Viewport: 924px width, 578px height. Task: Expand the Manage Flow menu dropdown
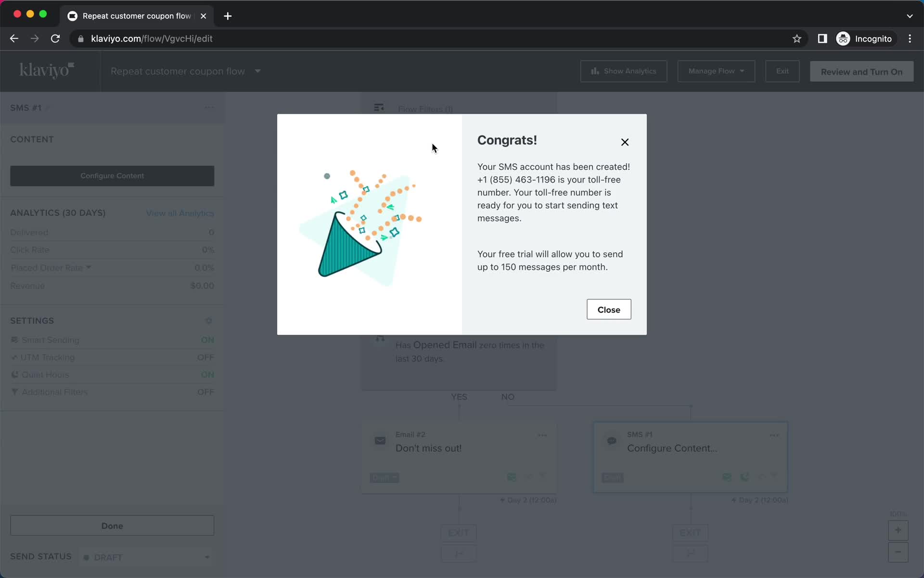coord(716,71)
